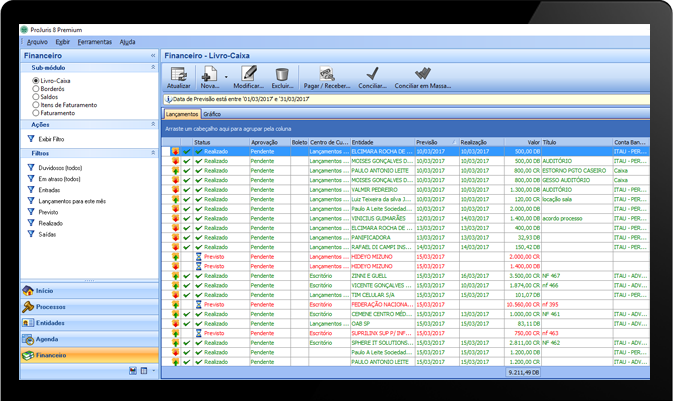Open the Exibir menu

(63, 42)
